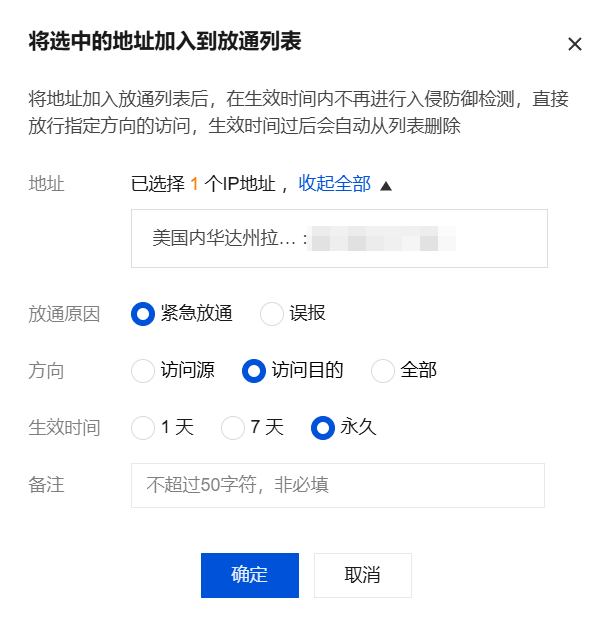The height and width of the screenshot is (627, 608).
Task: Set direction to 访问源
Action: [x=143, y=371]
